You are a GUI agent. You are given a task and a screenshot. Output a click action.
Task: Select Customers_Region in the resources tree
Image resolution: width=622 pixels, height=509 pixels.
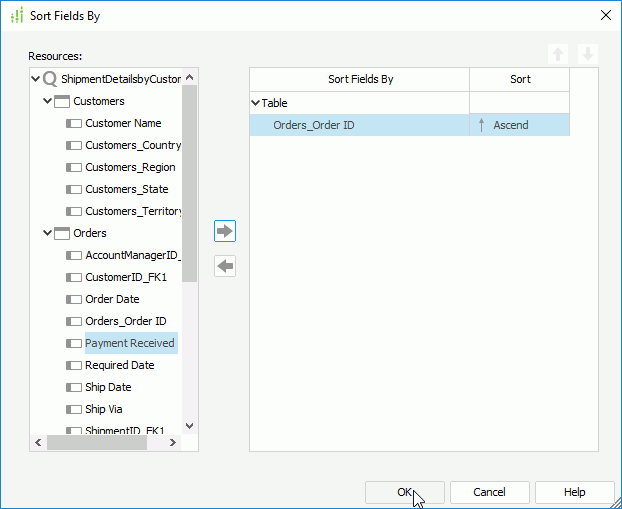(x=130, y=167)
